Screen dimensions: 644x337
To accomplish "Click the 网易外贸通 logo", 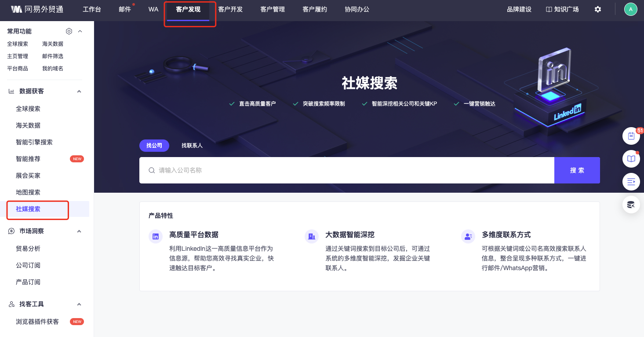I will [x=37, y=9].
